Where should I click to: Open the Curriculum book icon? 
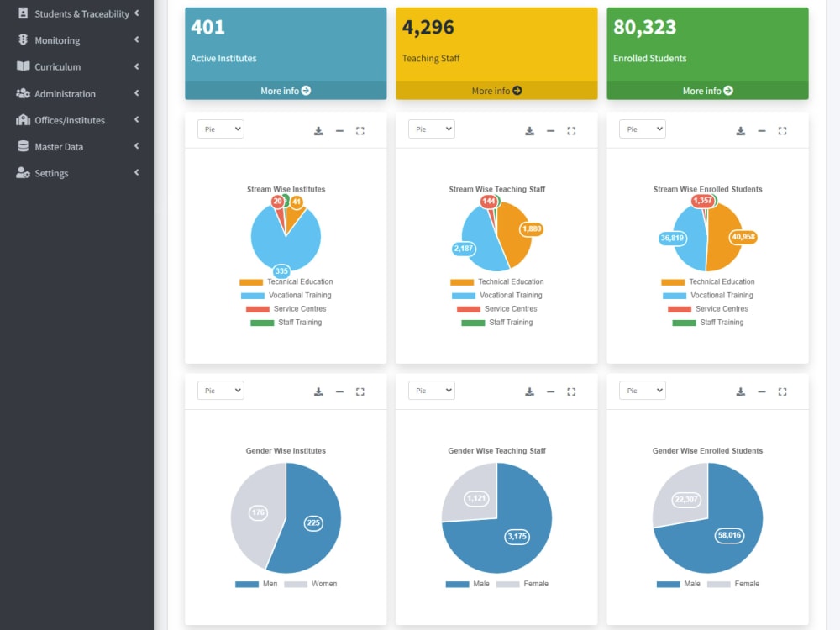pos(23,66)
